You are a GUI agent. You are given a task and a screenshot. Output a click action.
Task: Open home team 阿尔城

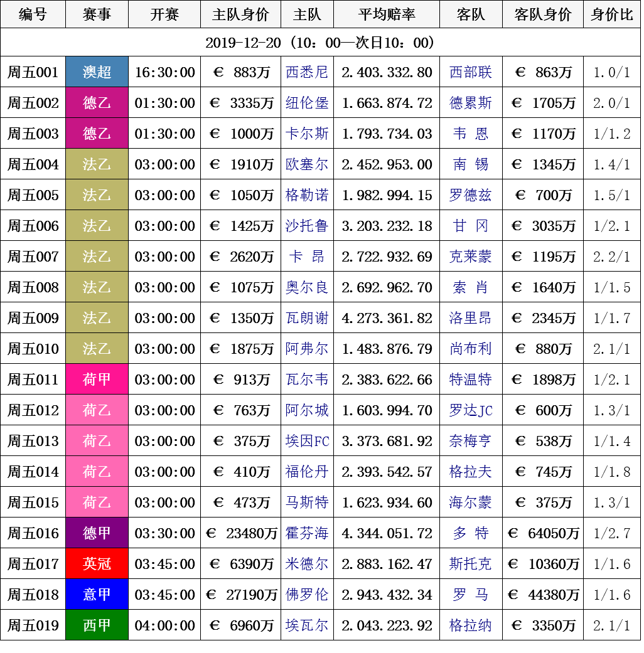[x=307, y=410]
